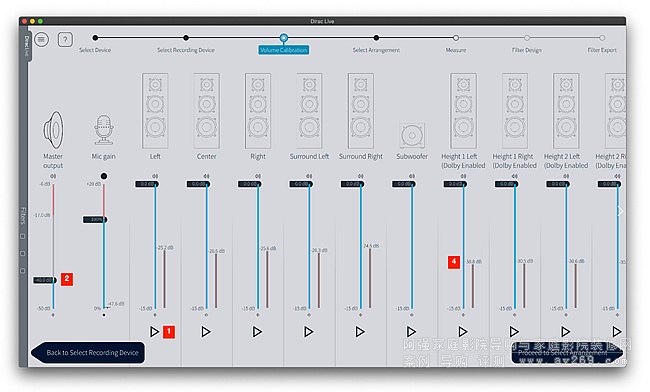Play test signal on Subwoofer
Image resolution: width=650 pixels, height=392 pixels.
point(411,332)
